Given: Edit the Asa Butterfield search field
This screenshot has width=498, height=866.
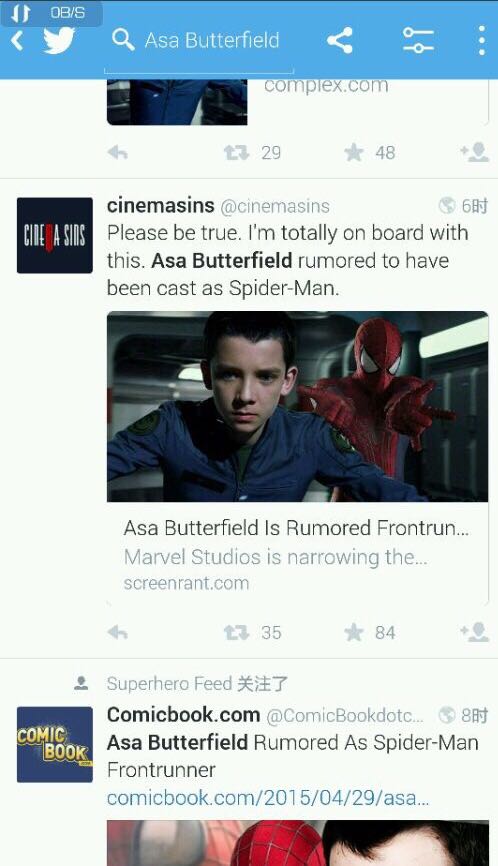Looking at the screenshot, I should point(212,40).
